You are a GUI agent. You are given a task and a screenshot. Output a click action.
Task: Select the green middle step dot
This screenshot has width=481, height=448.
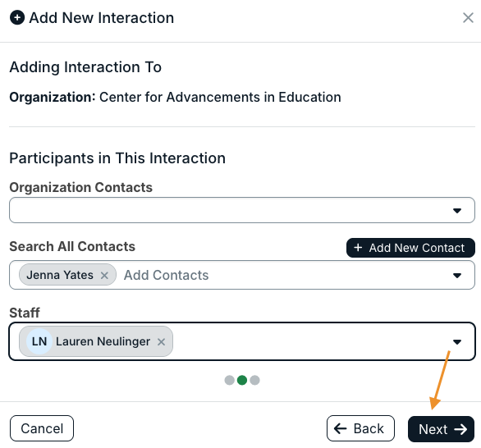click(x=242, y=380)
